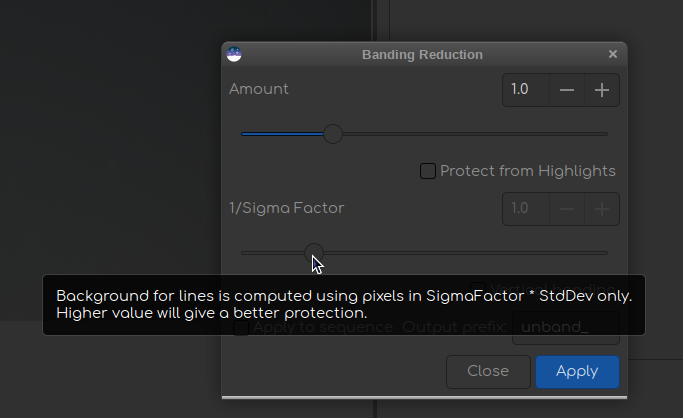
Task: Click the Amount label text
Action: (259, 89)
